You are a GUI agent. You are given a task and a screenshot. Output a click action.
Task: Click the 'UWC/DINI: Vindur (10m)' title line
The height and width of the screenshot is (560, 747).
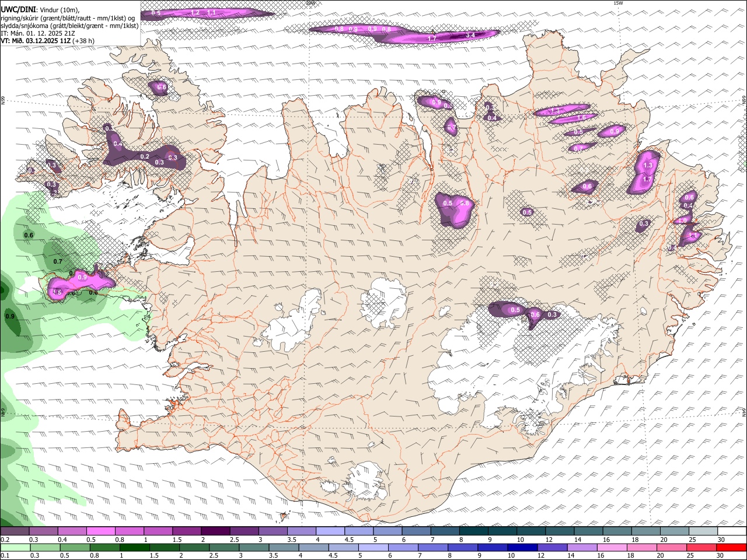coord(40,9)
